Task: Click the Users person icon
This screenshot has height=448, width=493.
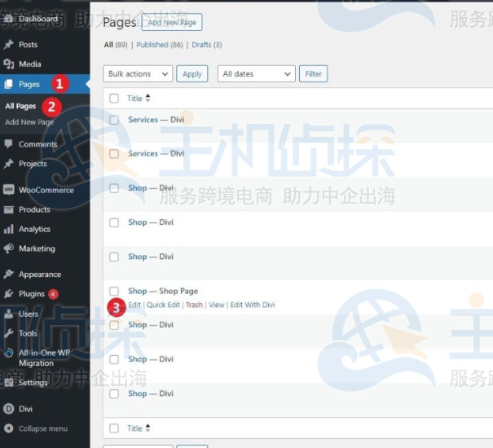Action: tap(8, 314)
